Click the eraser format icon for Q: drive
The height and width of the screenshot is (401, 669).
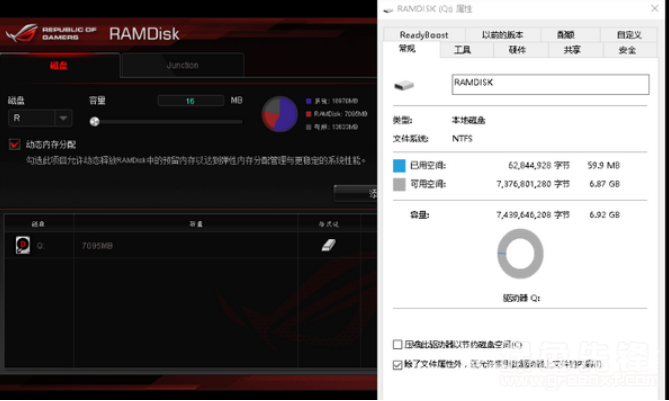[x=329, y=245]
